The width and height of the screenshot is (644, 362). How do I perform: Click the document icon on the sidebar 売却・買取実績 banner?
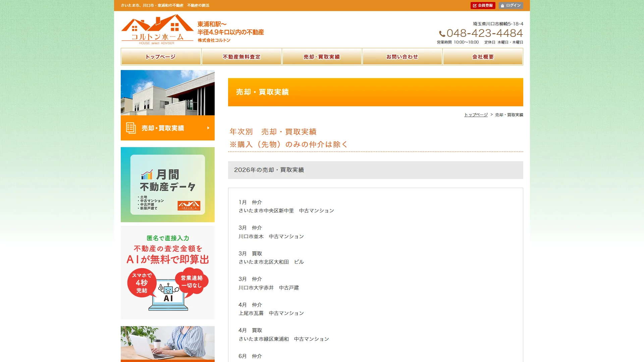131,128
